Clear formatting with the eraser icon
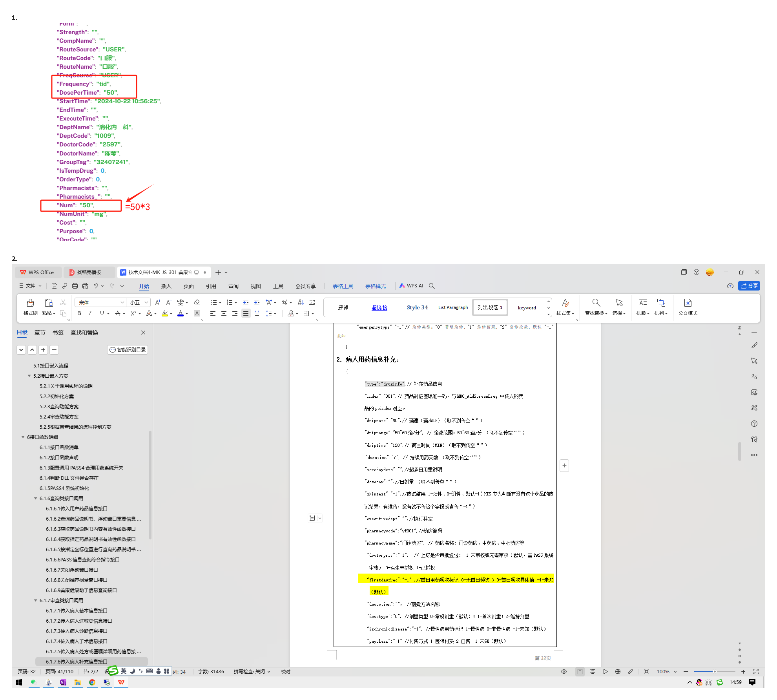The width and height of the screenshot is (777, 700). [x=197, y=302]
